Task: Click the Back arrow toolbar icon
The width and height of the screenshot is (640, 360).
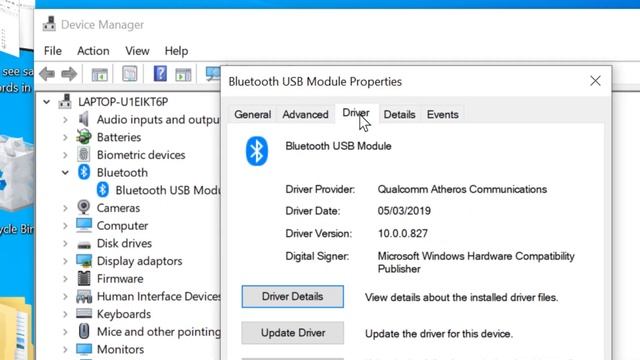Action: point(47,74)
